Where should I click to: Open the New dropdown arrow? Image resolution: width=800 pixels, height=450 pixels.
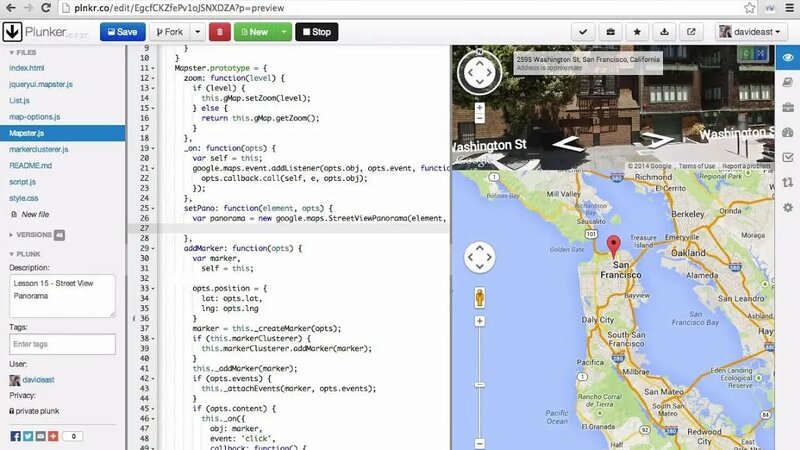284,32
